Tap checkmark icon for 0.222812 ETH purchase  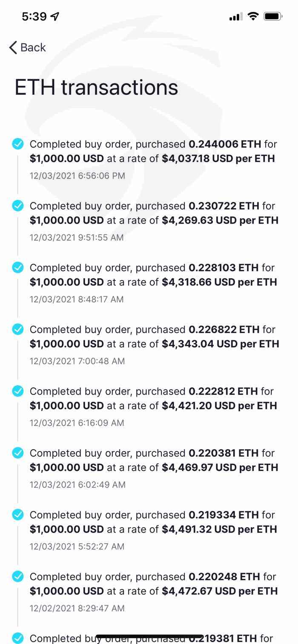(18, 391)
